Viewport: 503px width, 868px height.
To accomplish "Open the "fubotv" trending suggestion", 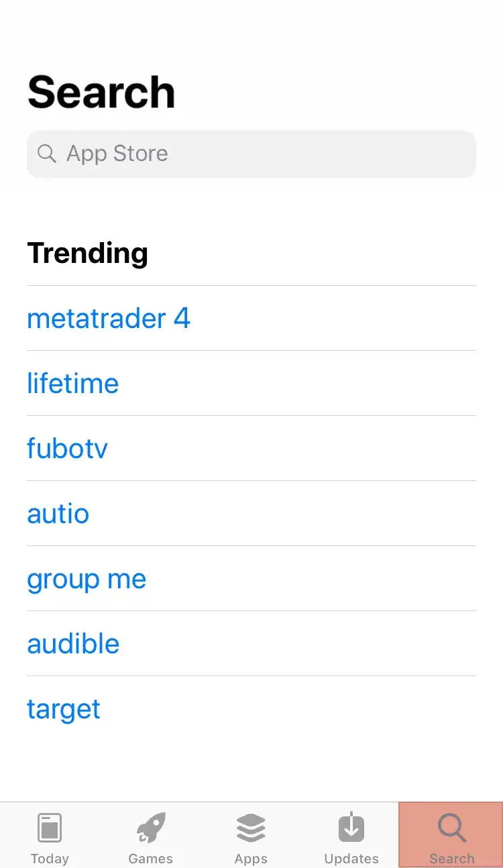I will [67, 448].
